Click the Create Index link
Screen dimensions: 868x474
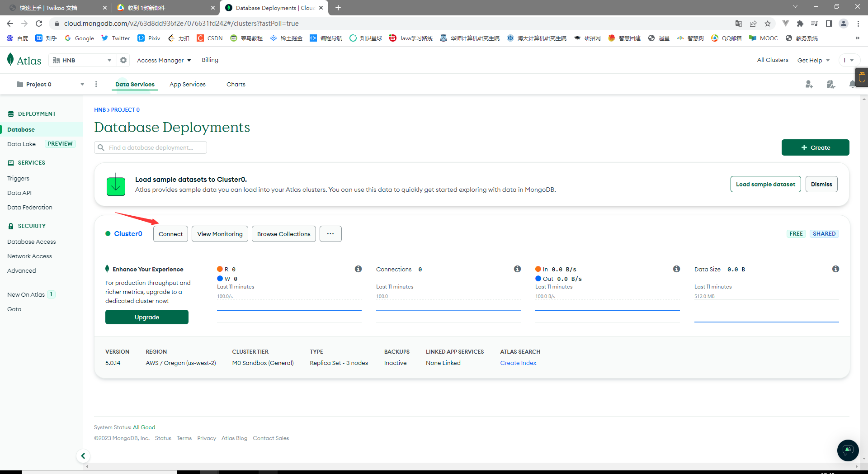(518, 363)
